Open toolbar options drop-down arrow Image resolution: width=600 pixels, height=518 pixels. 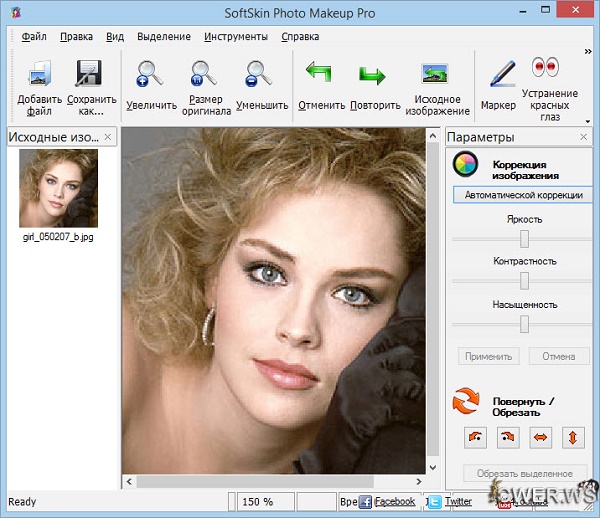[x=588, y=121]
